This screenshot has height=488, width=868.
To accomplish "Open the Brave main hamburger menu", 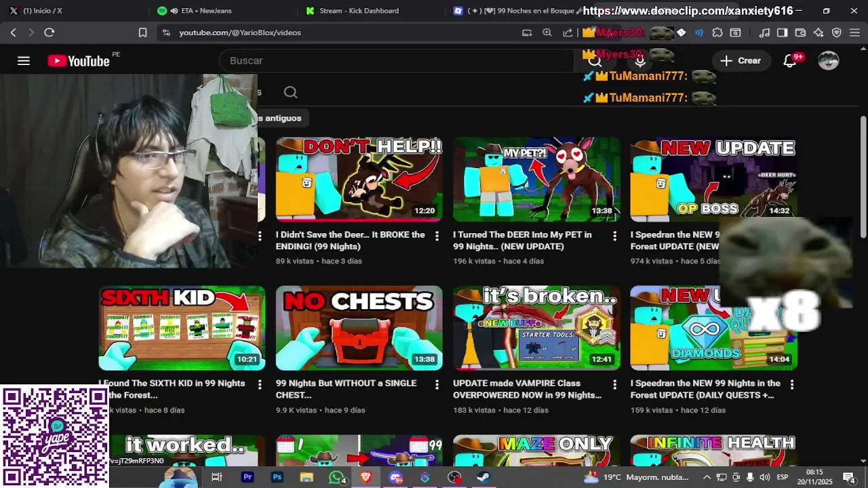I will [854, 33].
